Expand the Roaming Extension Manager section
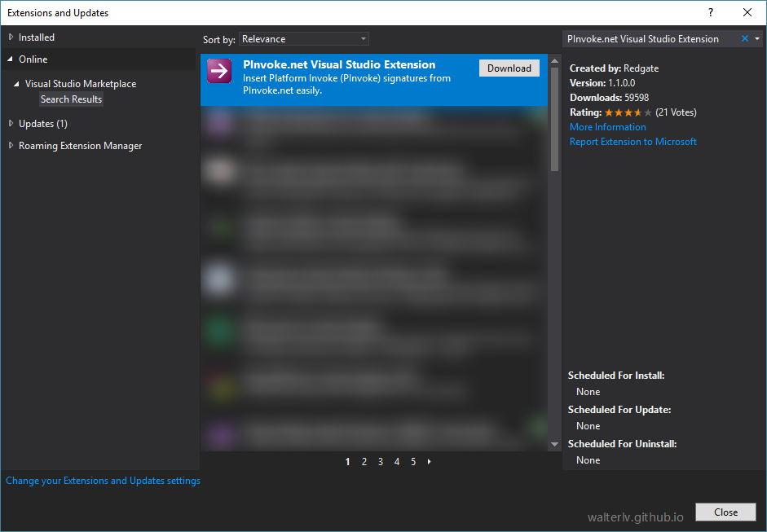The height and width of the screenshot is (532, 767). pos(10,145)
